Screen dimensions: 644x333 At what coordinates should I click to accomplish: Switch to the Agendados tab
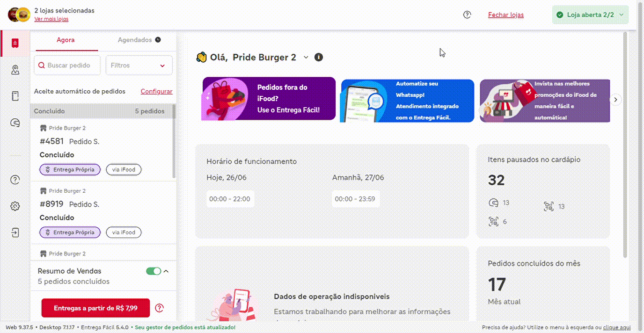tap(139, 40)
